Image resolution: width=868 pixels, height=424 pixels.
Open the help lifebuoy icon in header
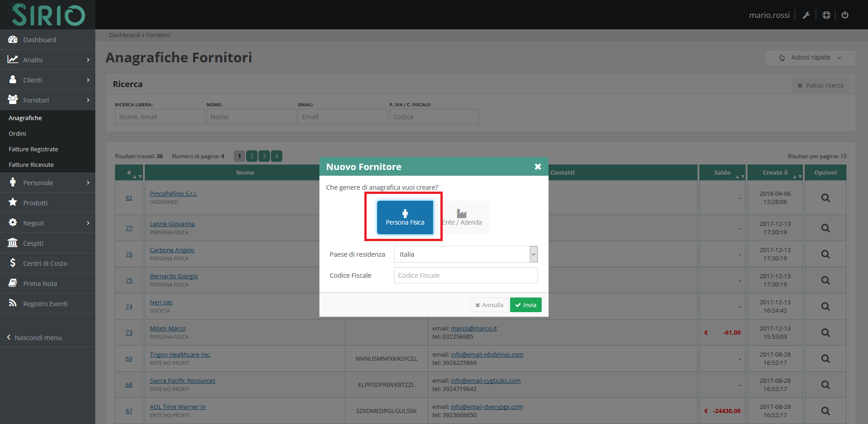pyautogui.click(x=826, y=15)
